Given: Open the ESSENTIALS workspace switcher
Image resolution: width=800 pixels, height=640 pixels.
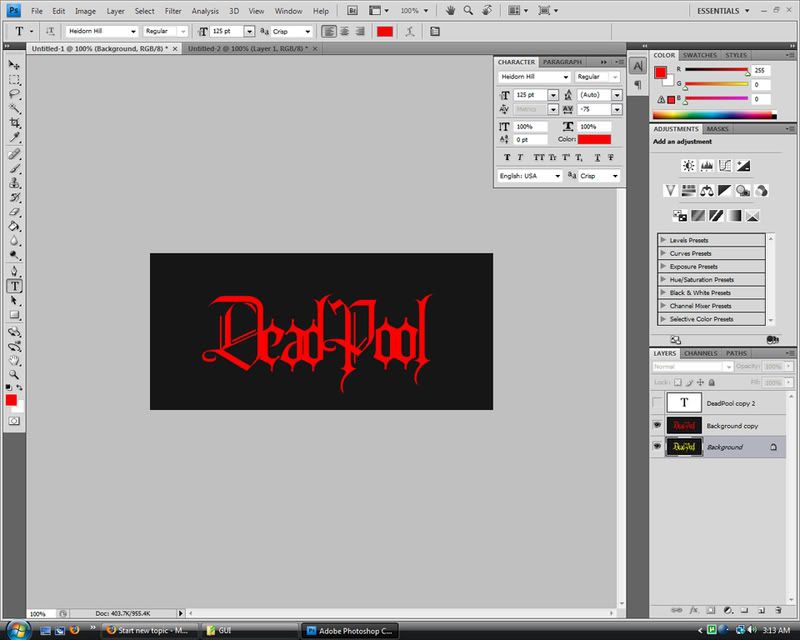Looking at the screenshot, I should click(723, 11).
